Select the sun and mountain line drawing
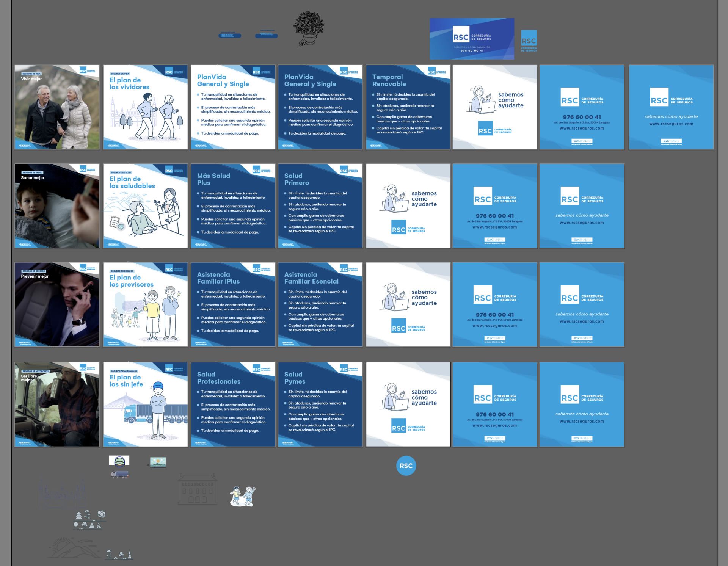This screenshot has width=728, height=566. (x=74, y=547)
